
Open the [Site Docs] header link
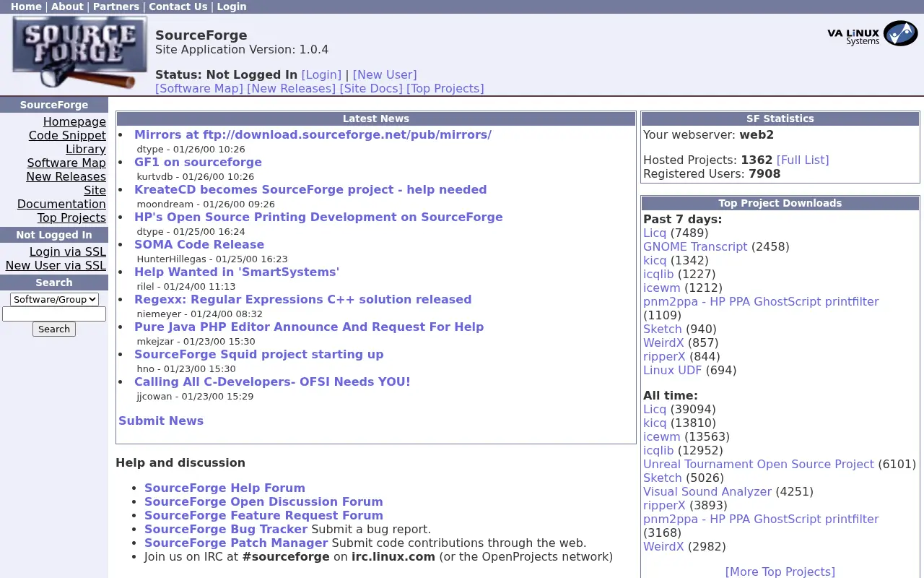371,88
